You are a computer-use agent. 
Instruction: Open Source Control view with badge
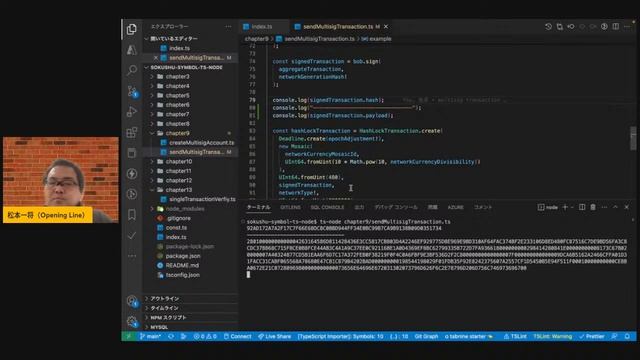click(x=132, y=91)
